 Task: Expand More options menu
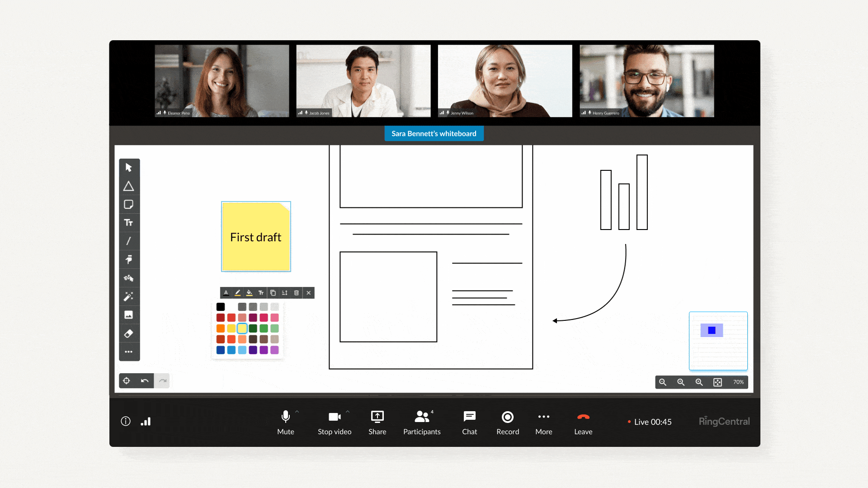pos(543,421)
